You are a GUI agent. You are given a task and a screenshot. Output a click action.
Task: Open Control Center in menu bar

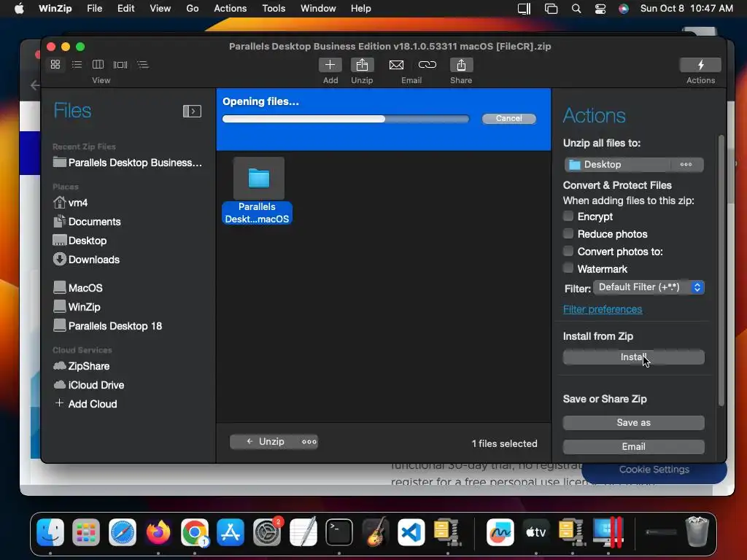point(600,9)
